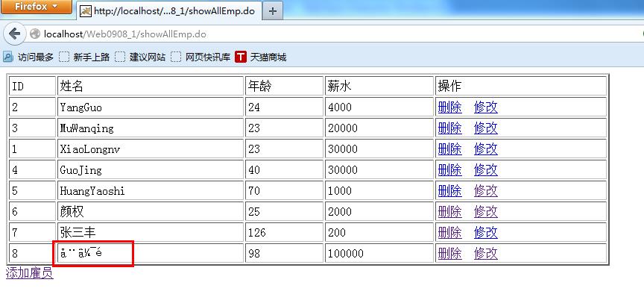The width and height of the screenshot is (644, 303).
Task: Delete employee 颜权 via 删除
Action: click(x=449, y=212)
